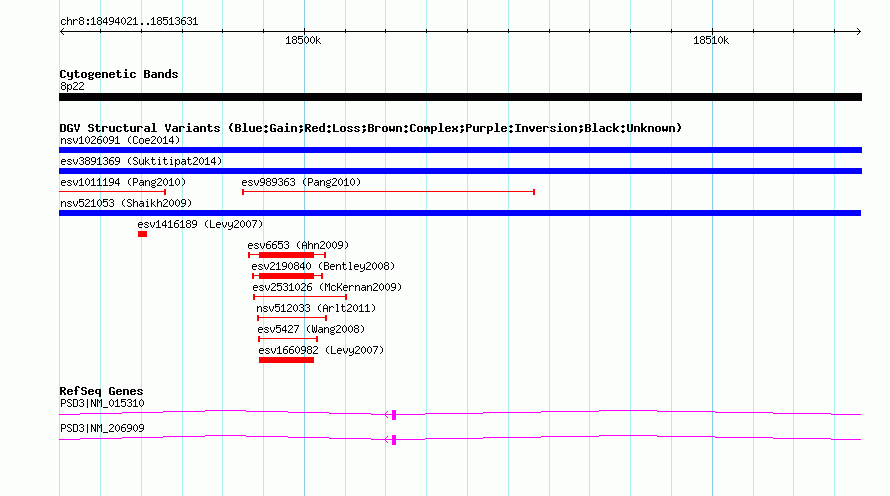Viewport: 890px width, 496px height.
Task: Select the DGV Structural Variants track title
Action: coord(371,128)
